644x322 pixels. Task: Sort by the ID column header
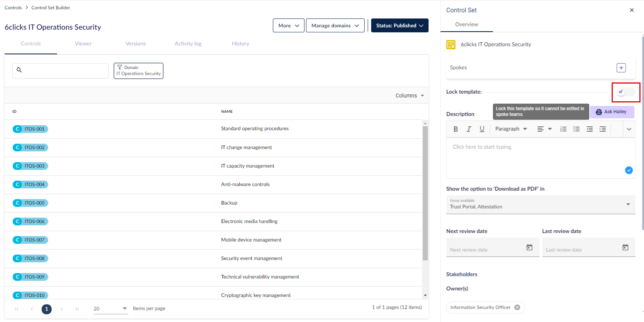pos(14,112)
